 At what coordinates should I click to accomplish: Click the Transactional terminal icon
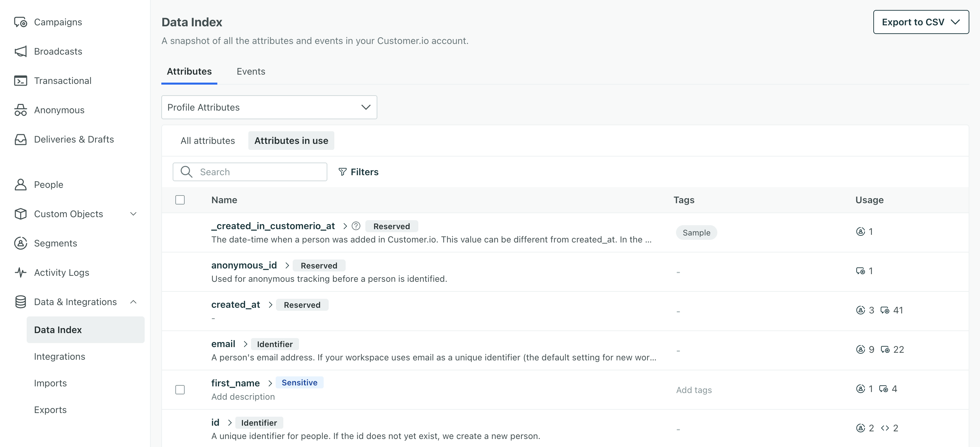coord(21,81)
